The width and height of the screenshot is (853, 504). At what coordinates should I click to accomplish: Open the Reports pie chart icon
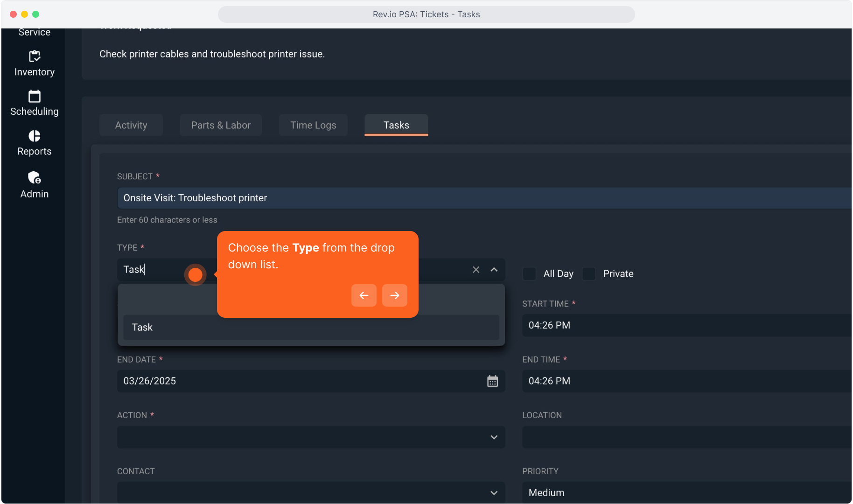tap(35, 136)
